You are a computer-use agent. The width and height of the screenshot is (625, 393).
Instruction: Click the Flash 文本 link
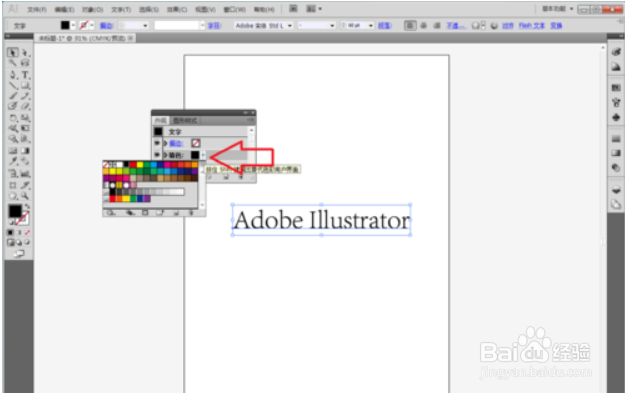[532, 26]
